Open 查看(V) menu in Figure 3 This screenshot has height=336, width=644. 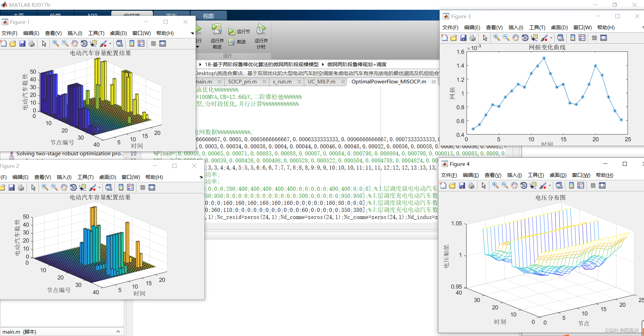click(494, 27)
